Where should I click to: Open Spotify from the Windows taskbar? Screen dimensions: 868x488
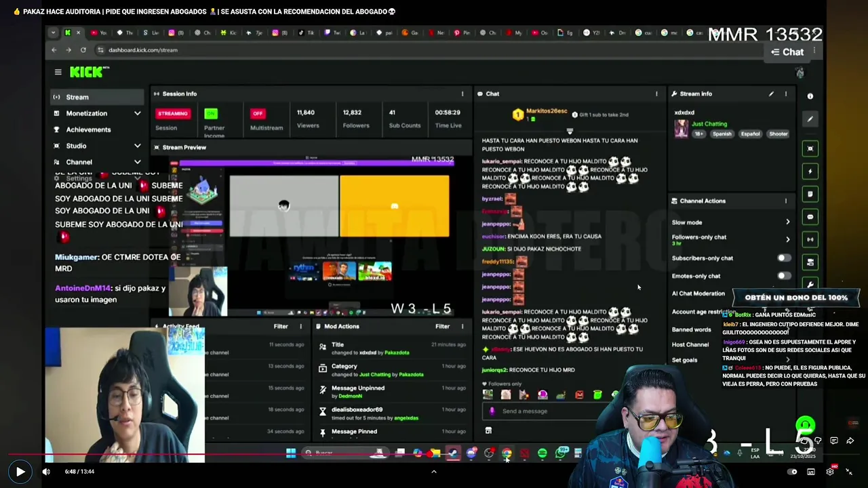(542, 453)
